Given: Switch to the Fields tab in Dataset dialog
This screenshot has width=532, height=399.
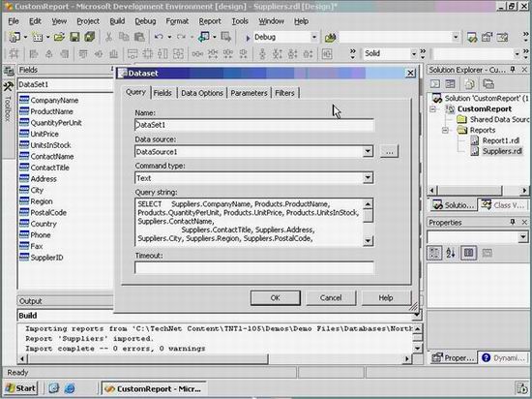Looking at the screenshot, I should [163, 93].
